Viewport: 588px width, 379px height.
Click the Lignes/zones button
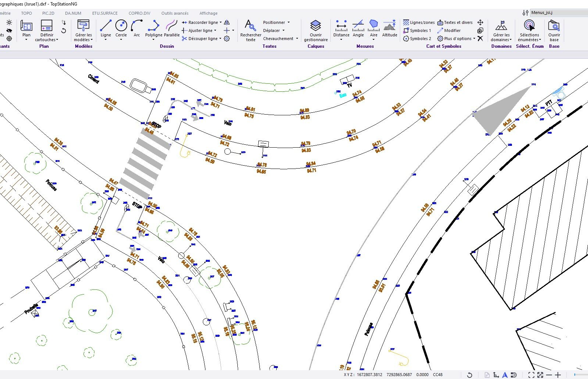pos(419,22)
